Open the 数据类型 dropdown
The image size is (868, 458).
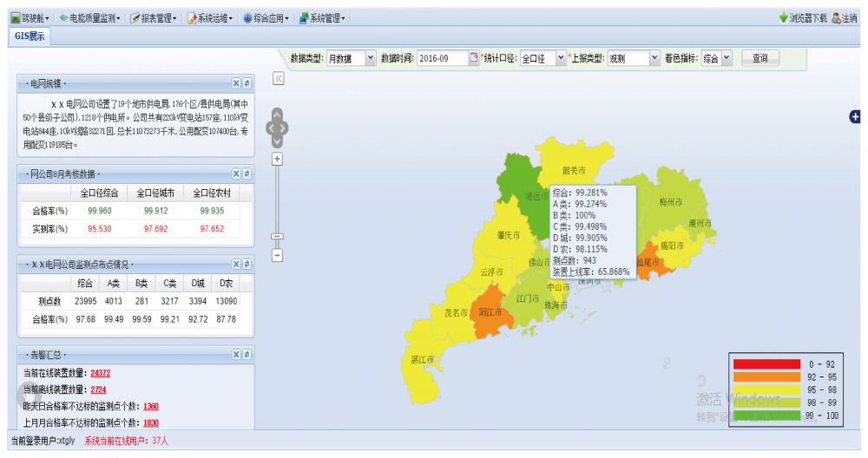click(x=371, y=58)
